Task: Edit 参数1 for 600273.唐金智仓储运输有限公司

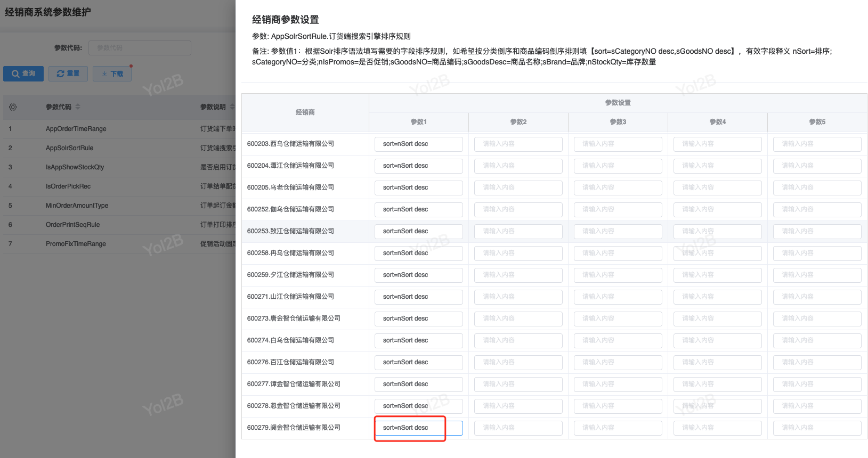Action: (x=419, y=319)
